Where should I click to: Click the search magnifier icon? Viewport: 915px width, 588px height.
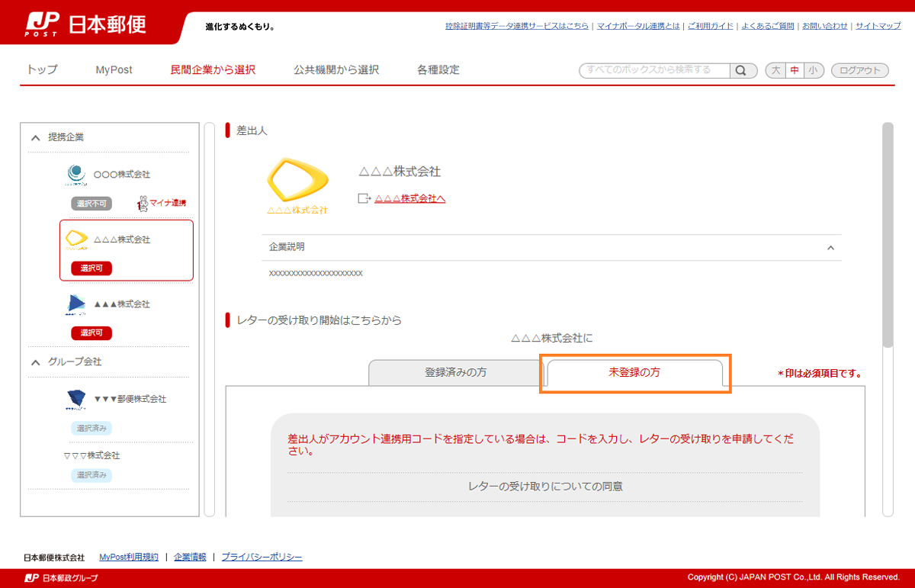740,70
